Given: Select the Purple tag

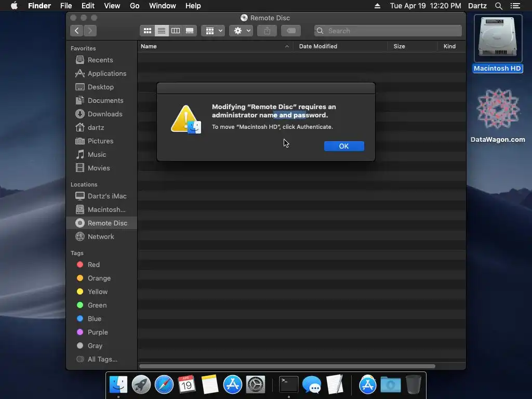Looking at the screenshot, I should coord(102,332).
